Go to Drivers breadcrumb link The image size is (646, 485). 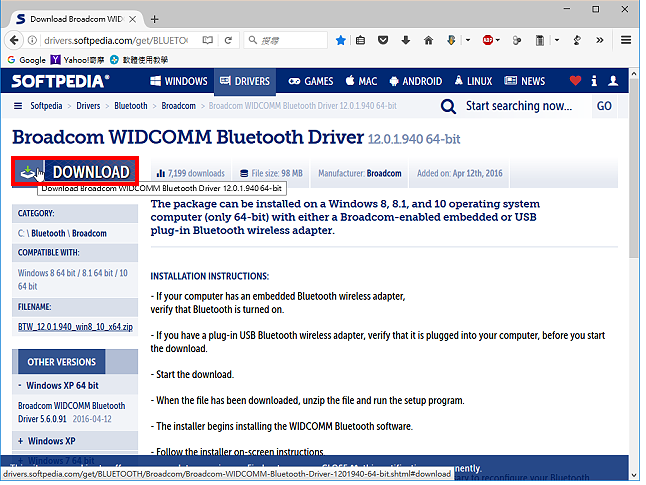tap(88, 106)
